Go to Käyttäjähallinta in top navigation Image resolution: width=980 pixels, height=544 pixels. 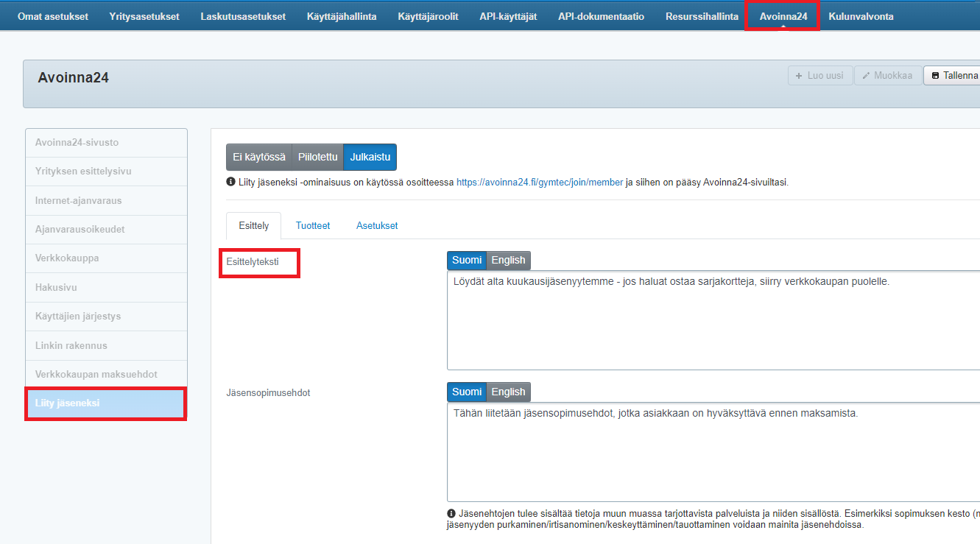pyautogui.click(x=342, y=16)
